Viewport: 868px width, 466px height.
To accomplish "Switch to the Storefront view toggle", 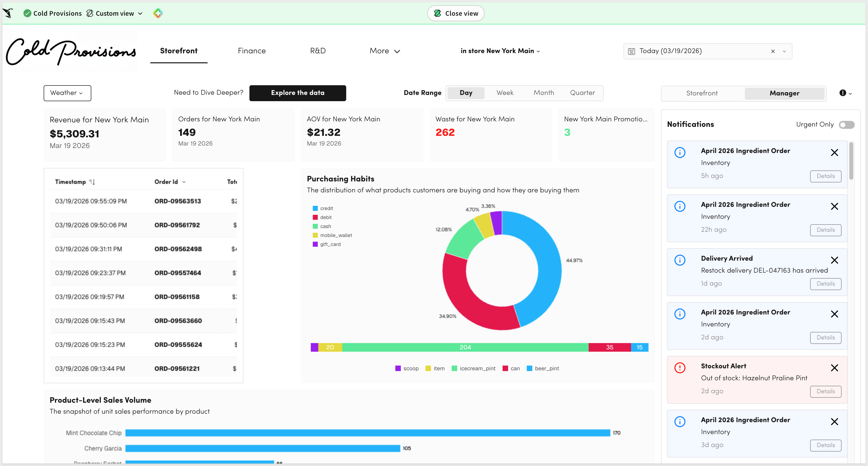I will point(702,93).
